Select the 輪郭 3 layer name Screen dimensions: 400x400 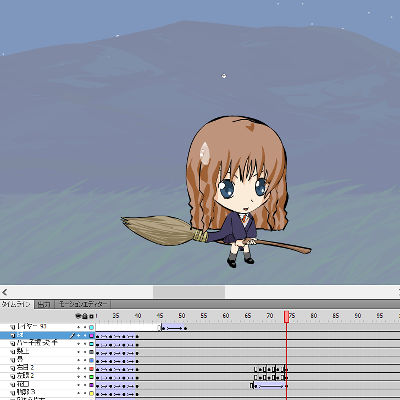click(x=26, y=393)
